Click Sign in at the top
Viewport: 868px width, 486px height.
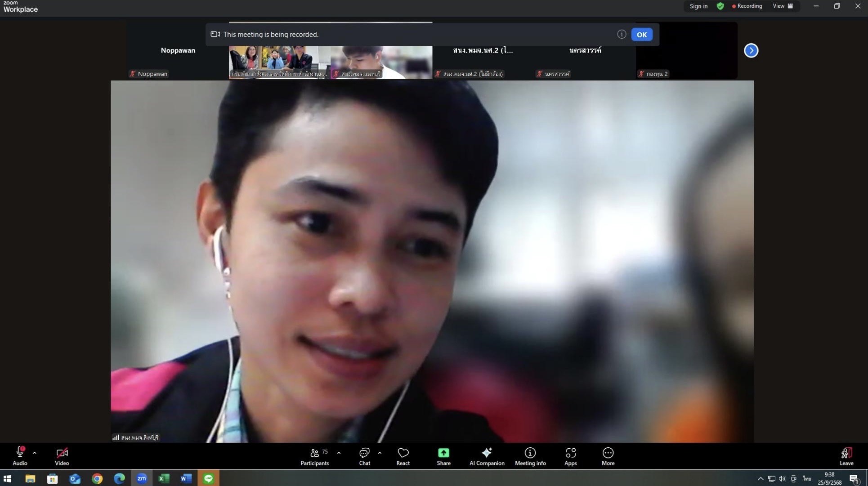point(698,6)
